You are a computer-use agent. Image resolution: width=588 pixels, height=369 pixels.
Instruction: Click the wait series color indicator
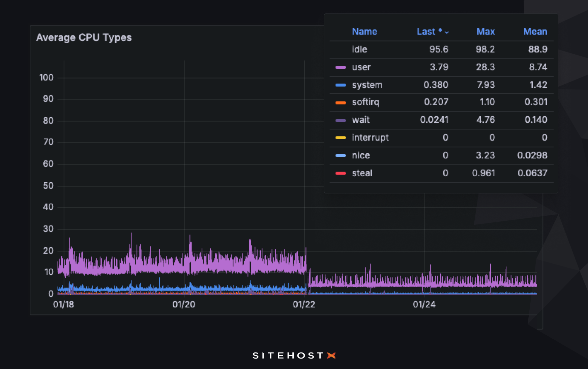(340, 120)
